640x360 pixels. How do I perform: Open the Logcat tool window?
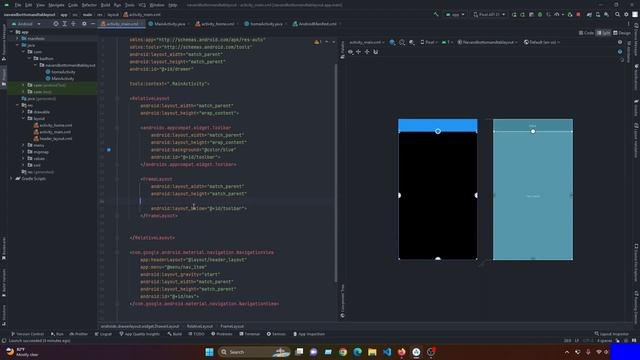tap(103, 334)
